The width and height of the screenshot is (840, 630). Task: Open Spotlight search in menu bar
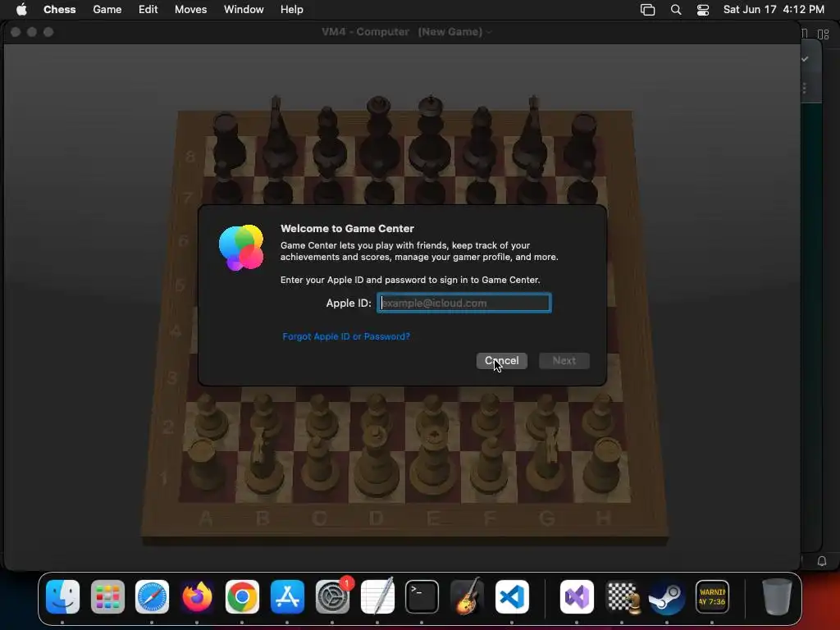pyautogui.click(x=676, y=10)
